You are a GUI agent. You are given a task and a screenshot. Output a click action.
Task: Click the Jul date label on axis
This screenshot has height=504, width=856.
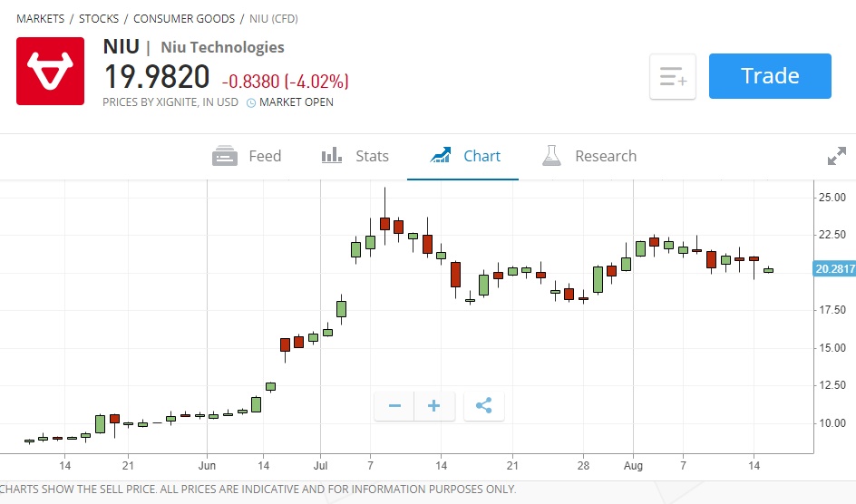click(319, 466)
